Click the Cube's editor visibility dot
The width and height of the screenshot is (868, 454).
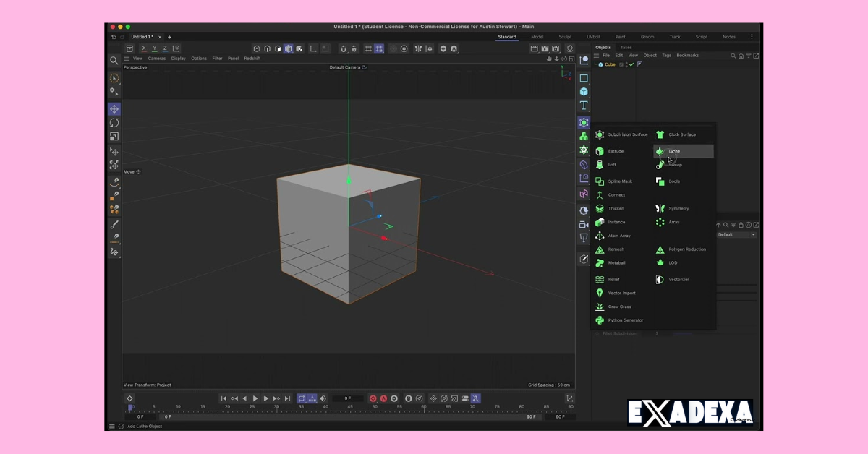coord(626,62)
